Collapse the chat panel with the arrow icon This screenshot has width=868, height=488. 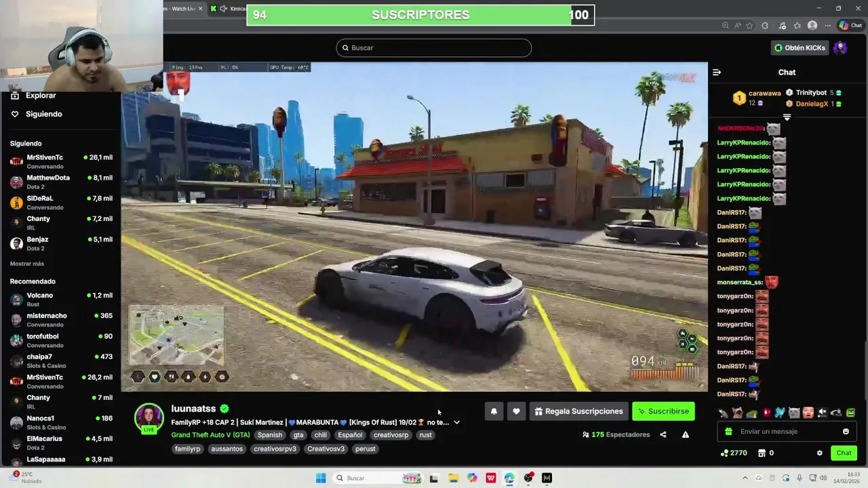(717, 73)
